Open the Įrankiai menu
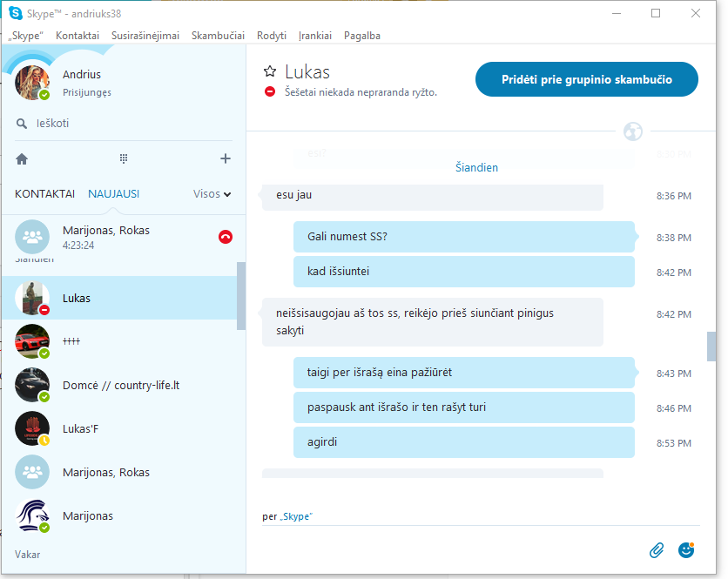The height and width of the screenshot is (579, 728). 315,36
